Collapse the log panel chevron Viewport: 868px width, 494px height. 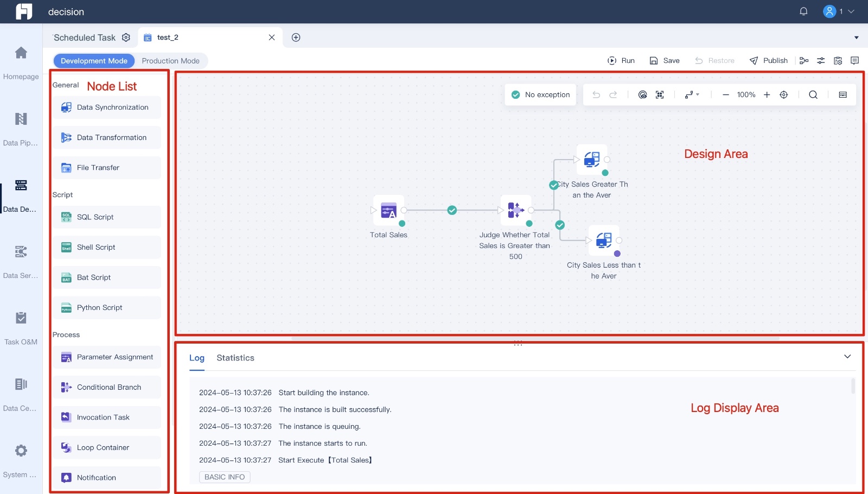click(x=847, y=357)
